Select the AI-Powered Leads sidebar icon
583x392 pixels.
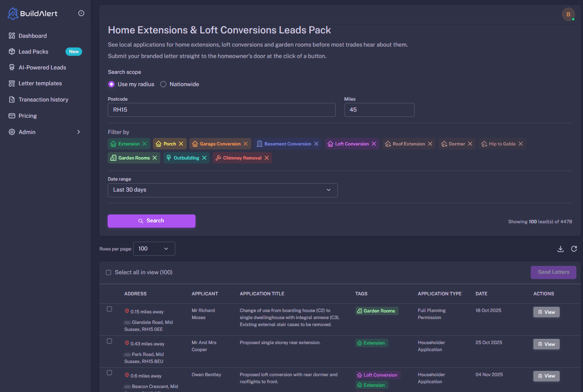coord(11,67)
